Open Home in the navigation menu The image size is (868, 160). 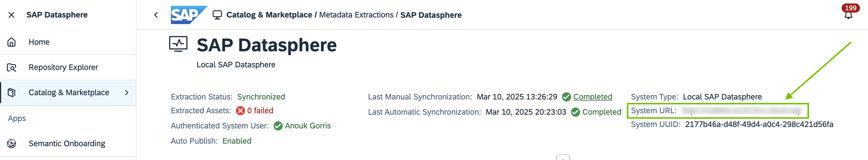[39, 42]
